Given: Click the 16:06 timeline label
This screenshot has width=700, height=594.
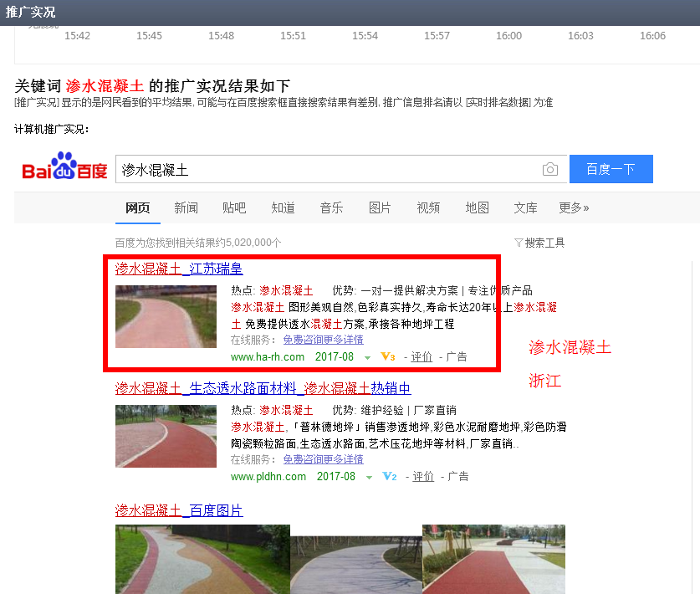Looking at the screenshot, I should click(652, 36).
